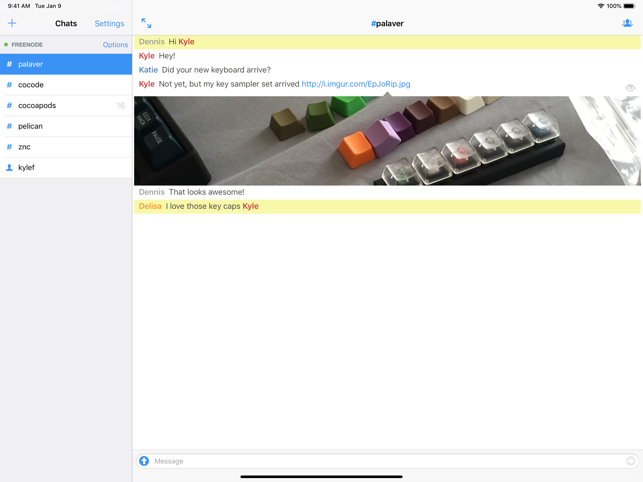Click Katie's name in the chat
643x482 pixels.
coord(148,70)
